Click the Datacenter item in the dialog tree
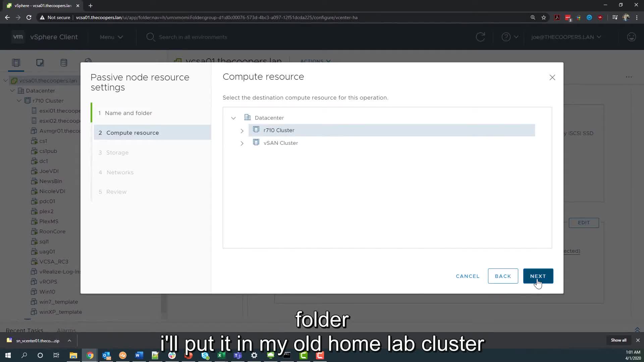The image size is (644, 362). tap(269, 118)
